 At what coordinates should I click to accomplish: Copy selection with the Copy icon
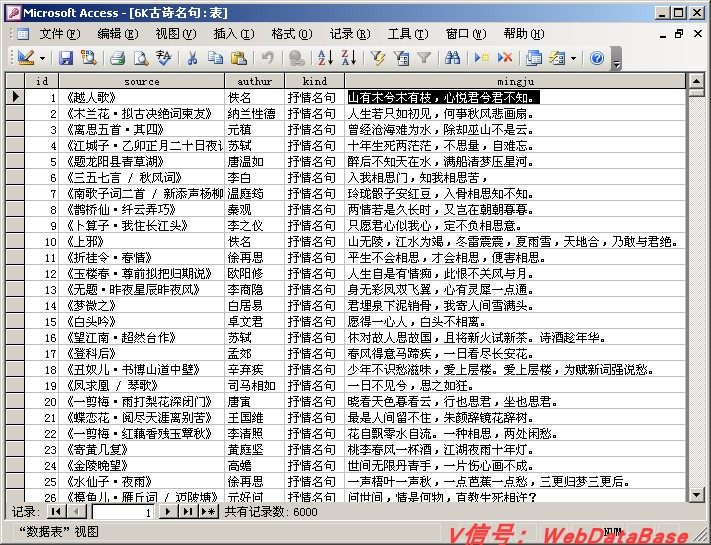[215, 58]
